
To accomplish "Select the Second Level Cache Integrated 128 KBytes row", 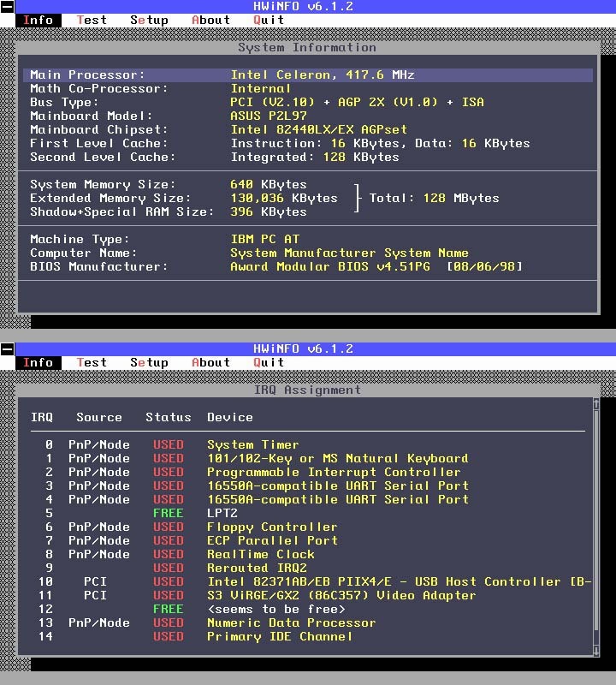I will (308, 157).
